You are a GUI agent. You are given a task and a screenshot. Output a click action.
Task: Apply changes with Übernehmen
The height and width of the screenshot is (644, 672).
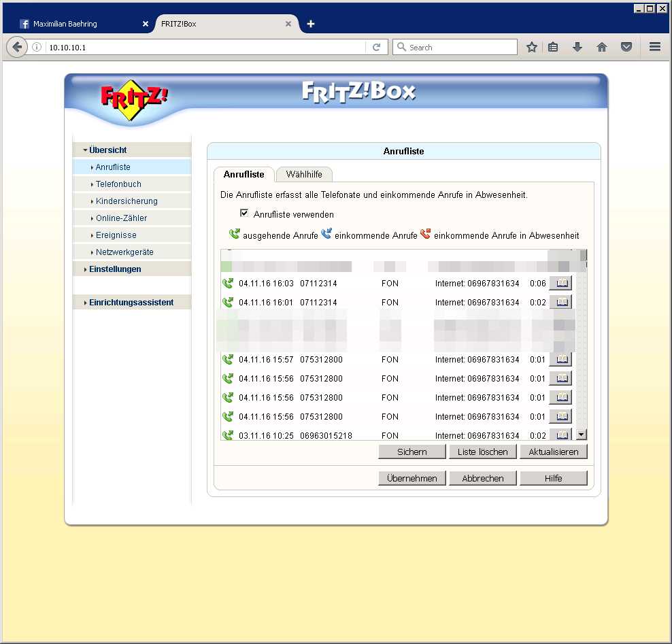pos(412,478)
